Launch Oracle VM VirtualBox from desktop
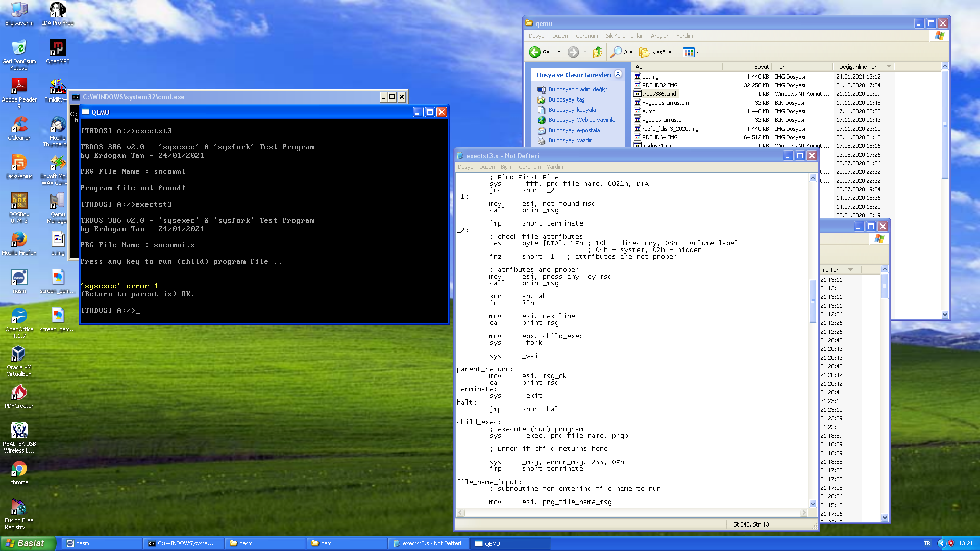 [19, 361]
